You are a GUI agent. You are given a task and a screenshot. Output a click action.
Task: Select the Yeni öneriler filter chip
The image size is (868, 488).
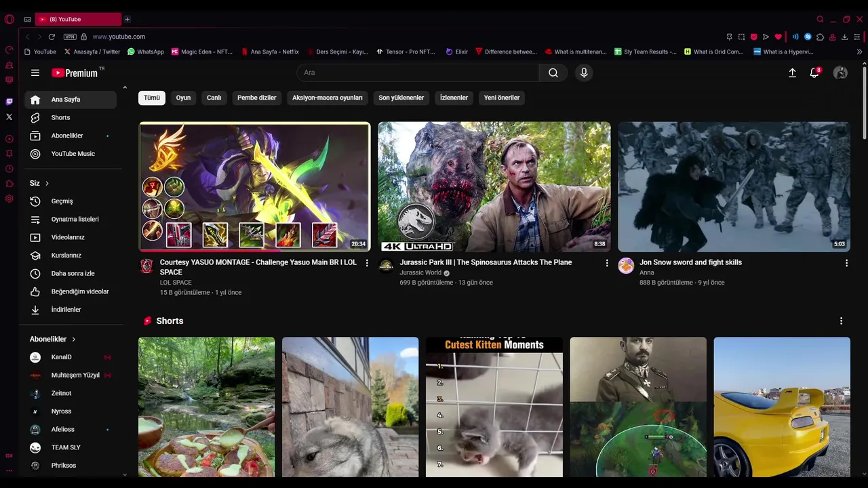coord(502,98)
